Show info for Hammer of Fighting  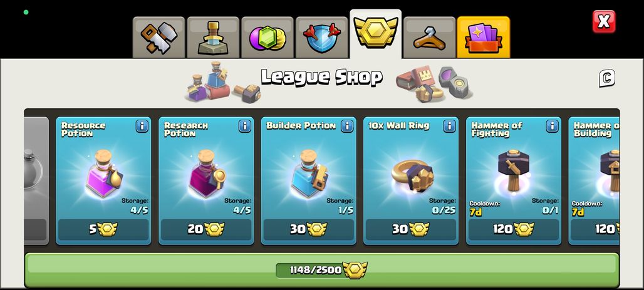[552, 126]
